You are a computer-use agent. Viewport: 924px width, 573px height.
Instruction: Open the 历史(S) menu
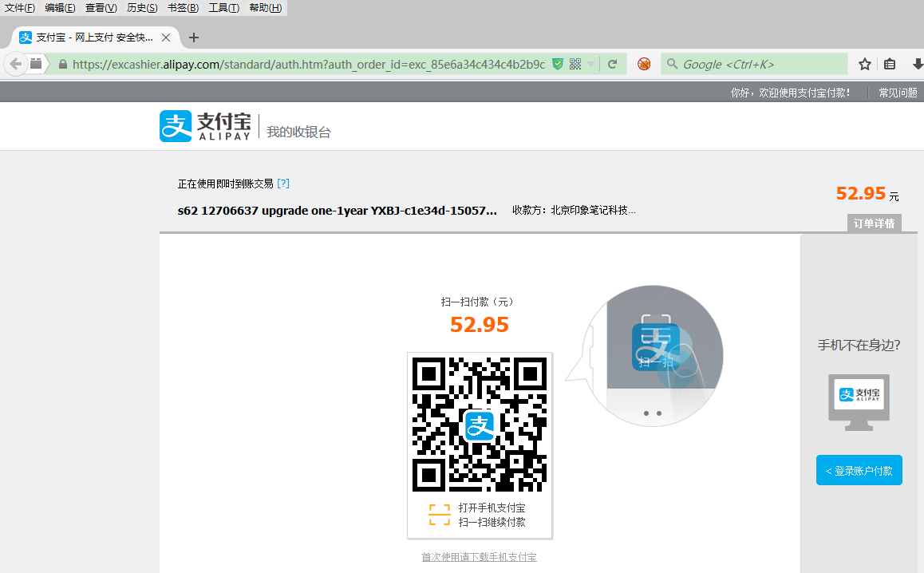click(x=142, y=8)
